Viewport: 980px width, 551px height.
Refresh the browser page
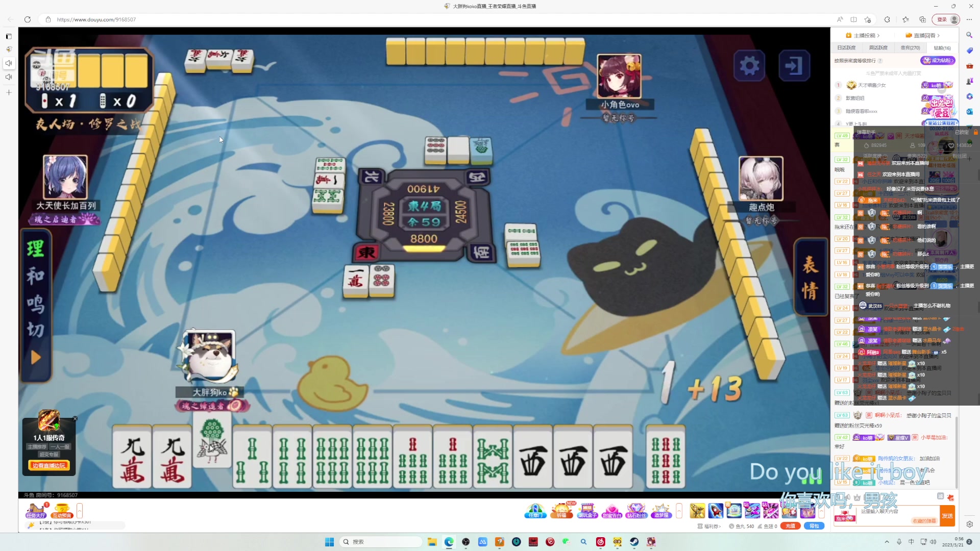click(x=28, y=19)
